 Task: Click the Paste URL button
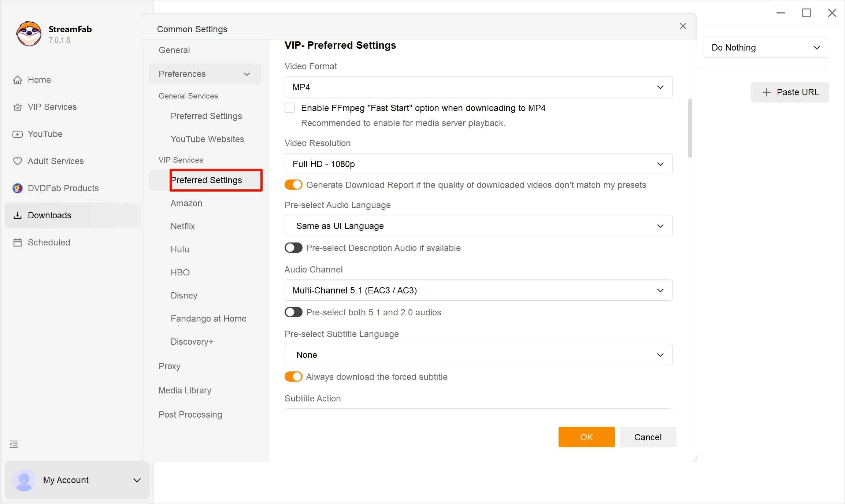[790, 92]
